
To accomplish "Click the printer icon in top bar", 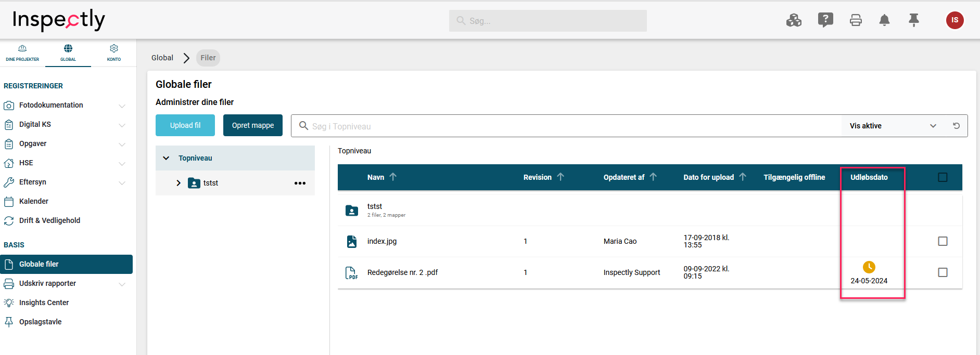I will tap(856, 20).
